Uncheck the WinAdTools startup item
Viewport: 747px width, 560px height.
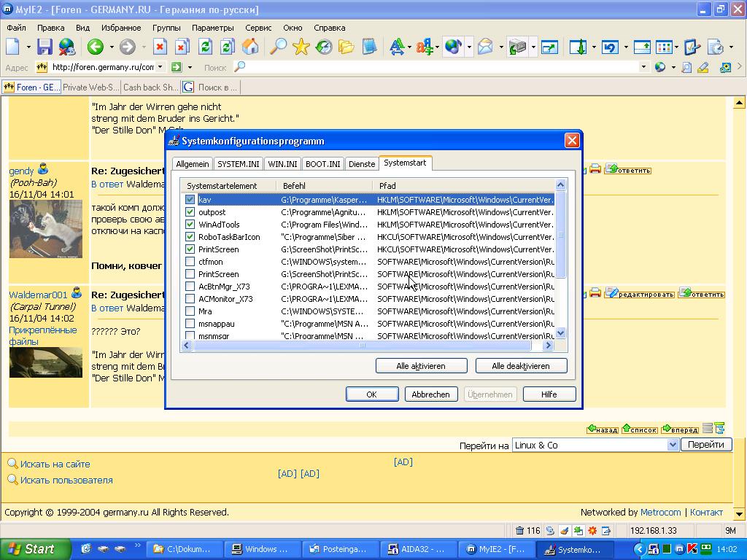(190, 225)
